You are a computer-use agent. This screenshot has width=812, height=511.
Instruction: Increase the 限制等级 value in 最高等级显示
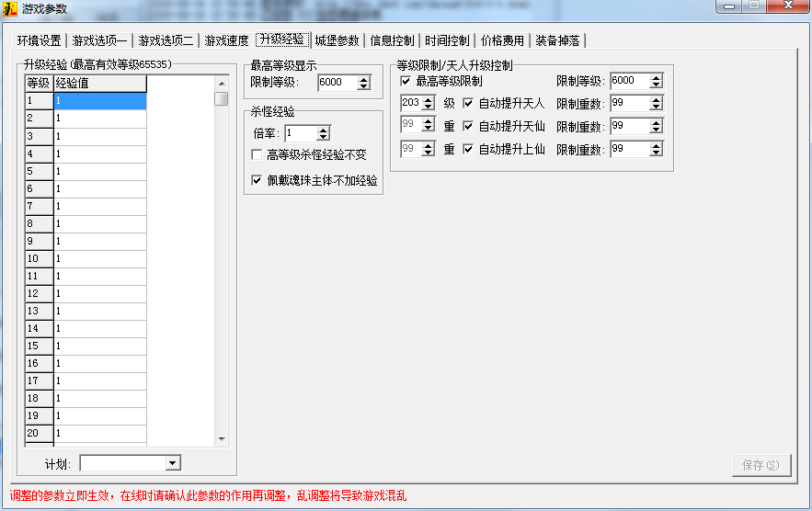click(x=364, y=79)
